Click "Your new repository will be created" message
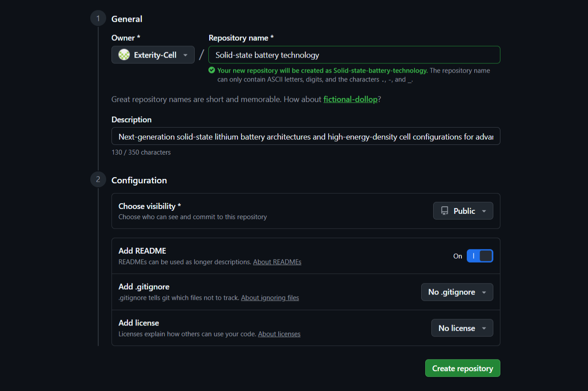The width and height of the screenshot is (588, 391). (323, 70)
